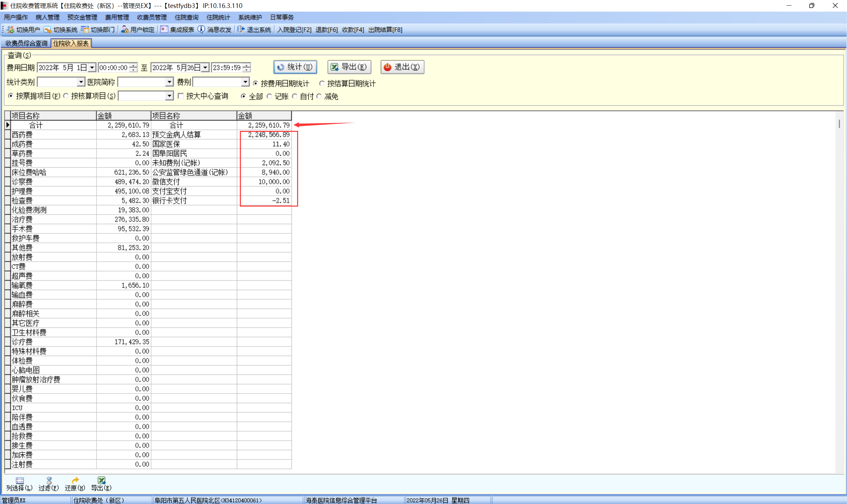847x504 pixels.
Task: Click the 导出 export button at top
Action: pyautogui.click(x=349, y=67)
